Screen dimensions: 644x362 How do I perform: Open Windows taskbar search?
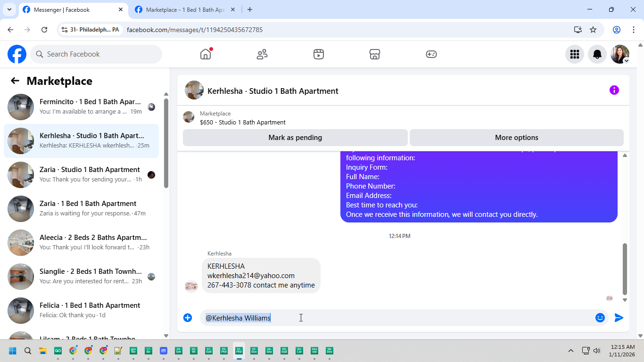28,351
